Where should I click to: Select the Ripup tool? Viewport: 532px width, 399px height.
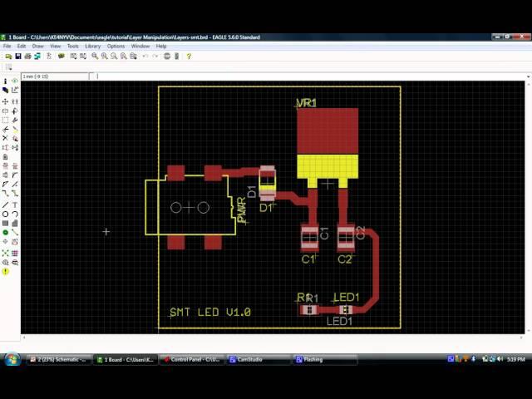(x=15, y=194)
